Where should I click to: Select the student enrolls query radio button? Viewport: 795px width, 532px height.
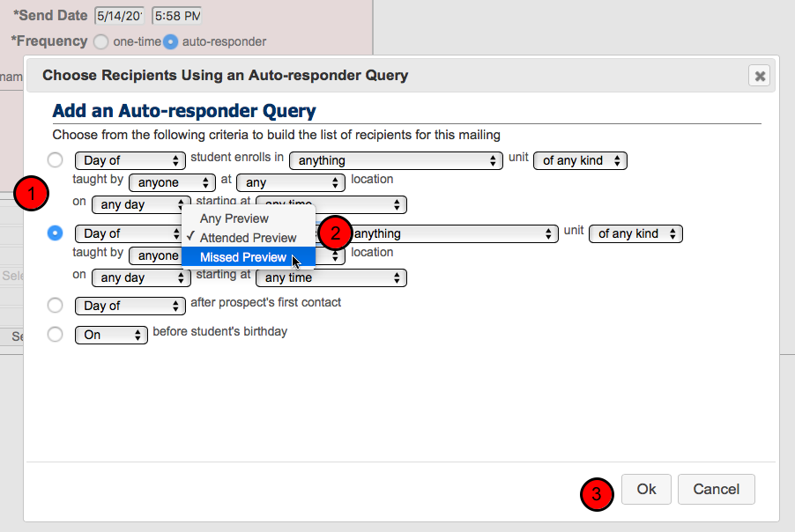coord(56,160)
